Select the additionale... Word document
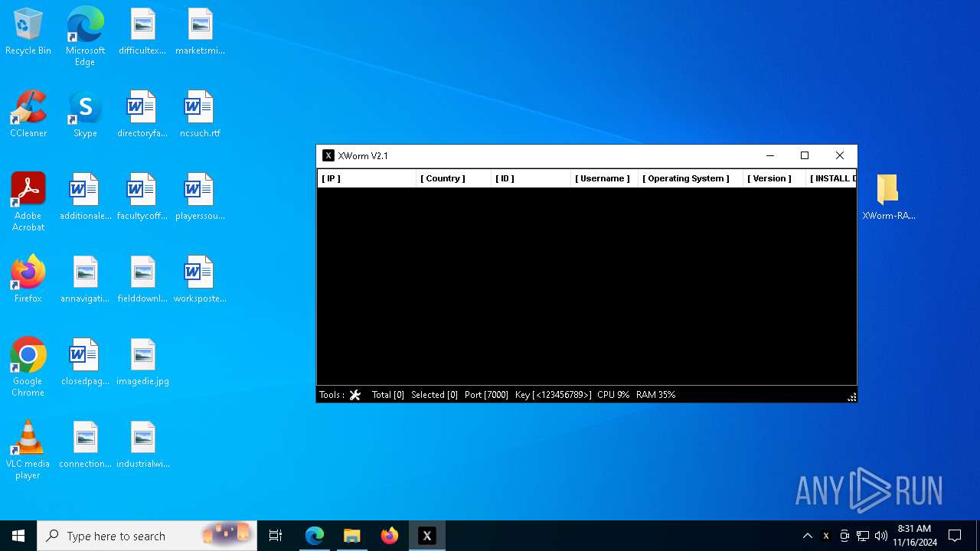Image resolution: width=980 pixels, height=551 pixels. click(x=85, y=197)
